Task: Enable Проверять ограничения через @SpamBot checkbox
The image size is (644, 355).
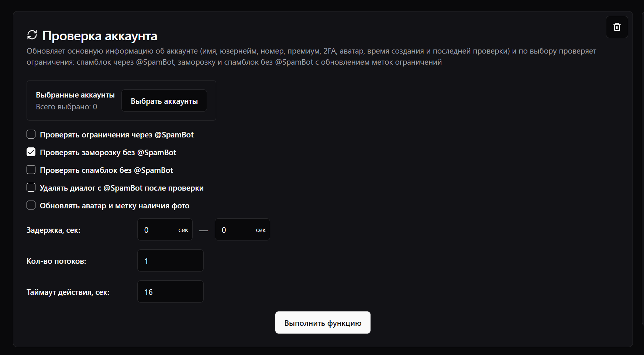Action: 31,134
